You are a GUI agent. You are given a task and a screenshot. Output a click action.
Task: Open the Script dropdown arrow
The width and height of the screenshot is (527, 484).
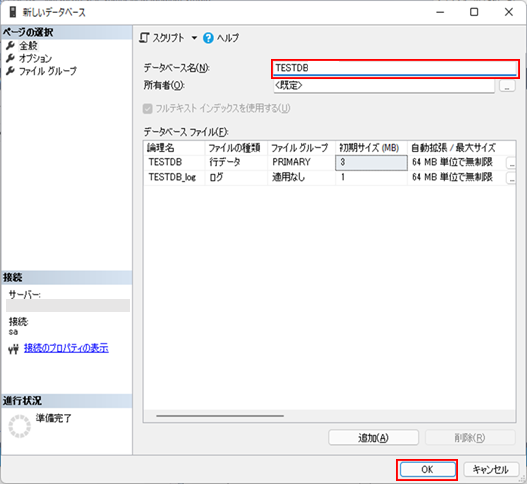point(194,38)
